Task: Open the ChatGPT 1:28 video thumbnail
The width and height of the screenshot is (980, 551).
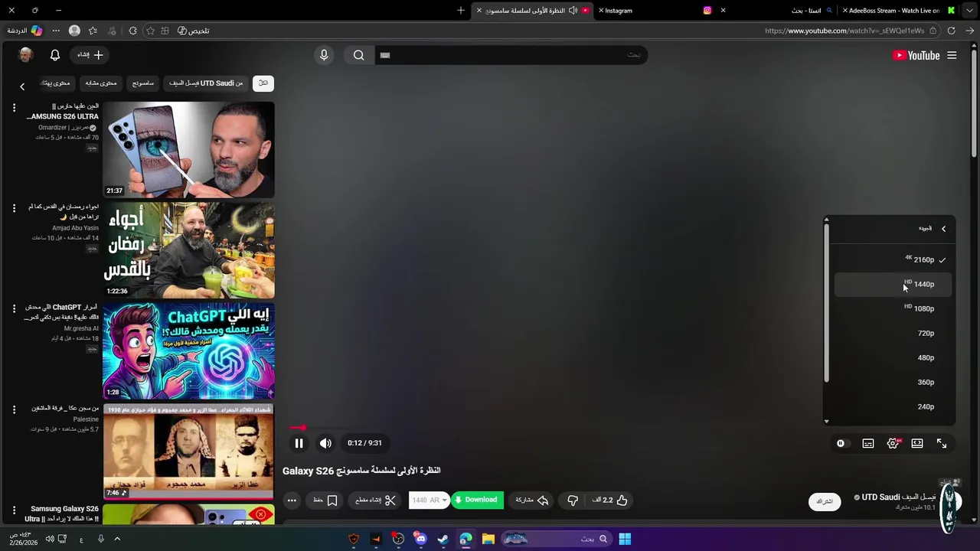Action: pos(188,350)
